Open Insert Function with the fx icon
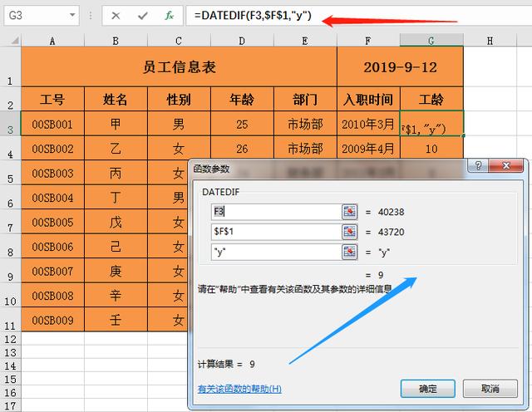Viewport: 532px width, 412px height. (169, 16)
